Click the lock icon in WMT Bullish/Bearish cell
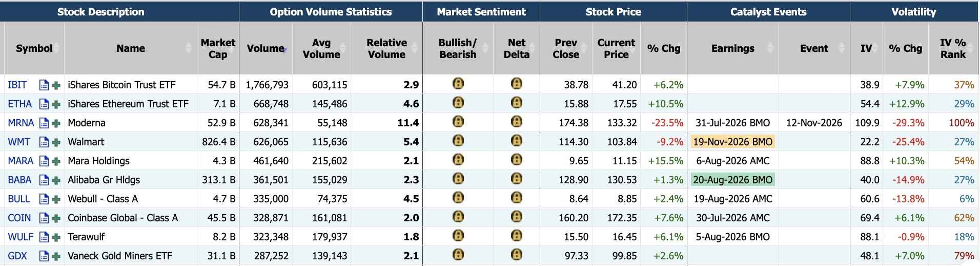This screenshot has width=980, height=266. tap(458, 141)
